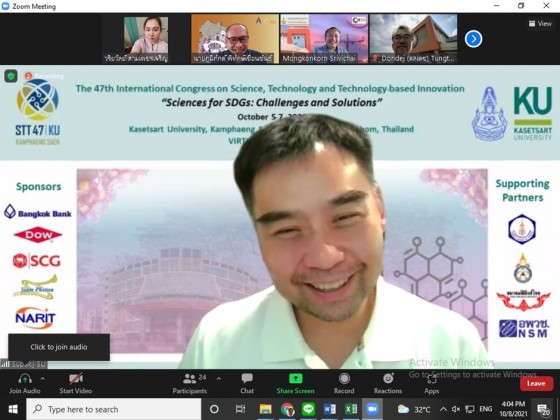Open the Chat panel
Image resolution: width=560 pixels, height=420 pixels.
point(247,384)
